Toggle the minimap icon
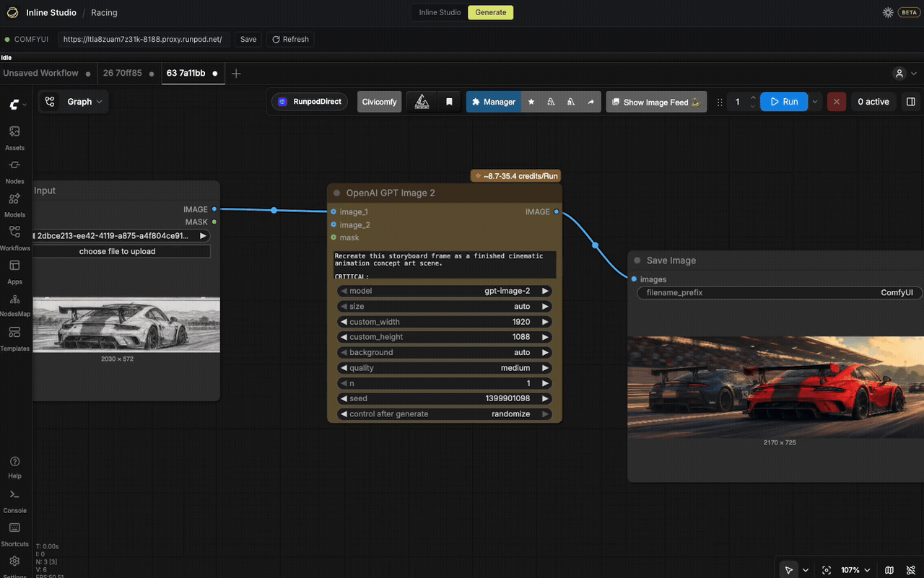The height and width of the screenshot is (578, 924). pos(889,570)
